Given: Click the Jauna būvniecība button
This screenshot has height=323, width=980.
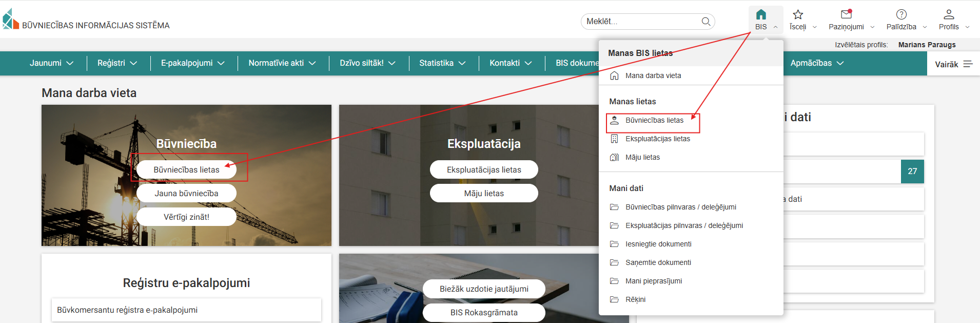Looking at the screenshot, I should (186, 194).
